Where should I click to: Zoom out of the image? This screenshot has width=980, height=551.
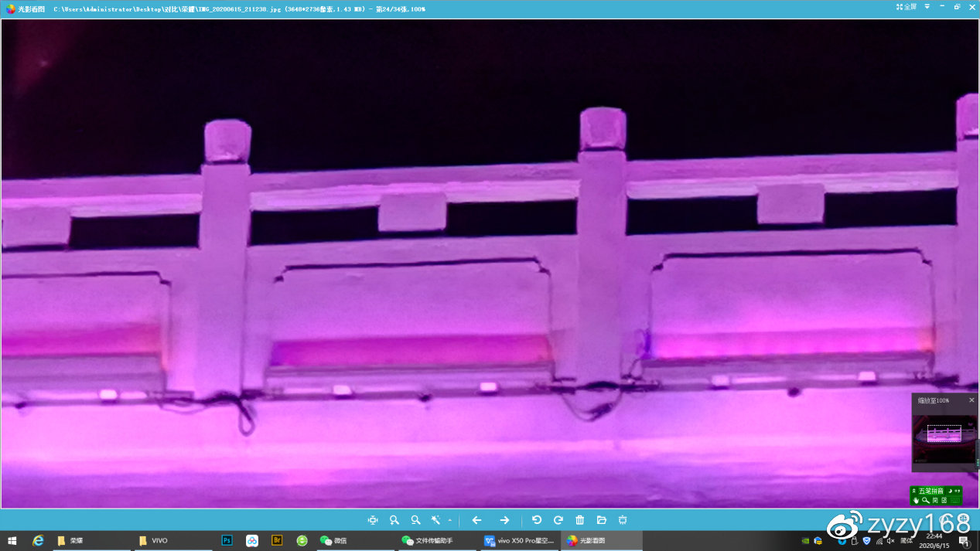coord(416,520)
